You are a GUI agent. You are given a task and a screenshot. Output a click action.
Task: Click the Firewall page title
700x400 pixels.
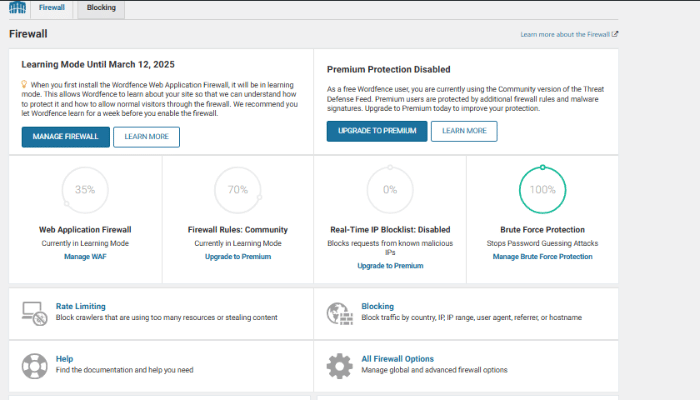(x=28, y=34)
